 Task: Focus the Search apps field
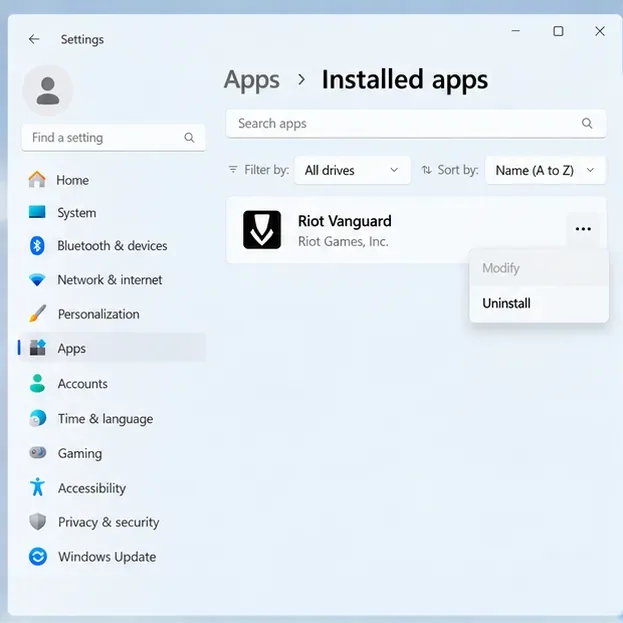click(416, 124)
